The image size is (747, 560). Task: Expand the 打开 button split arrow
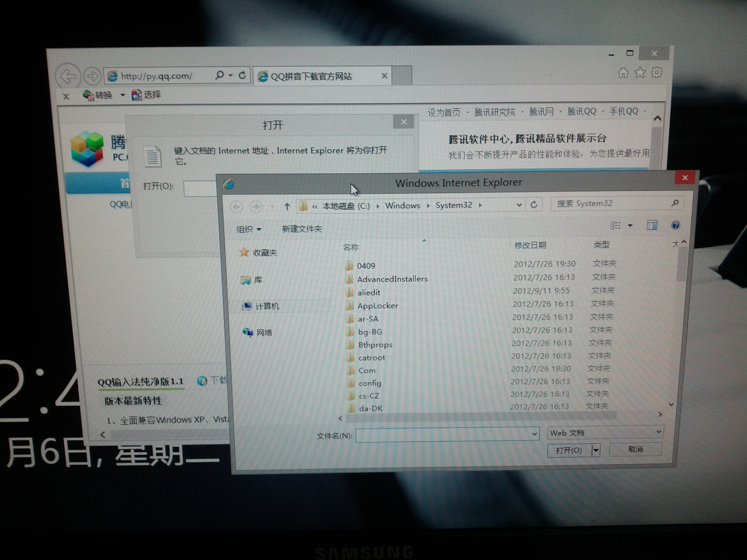(x=596, y=450)
